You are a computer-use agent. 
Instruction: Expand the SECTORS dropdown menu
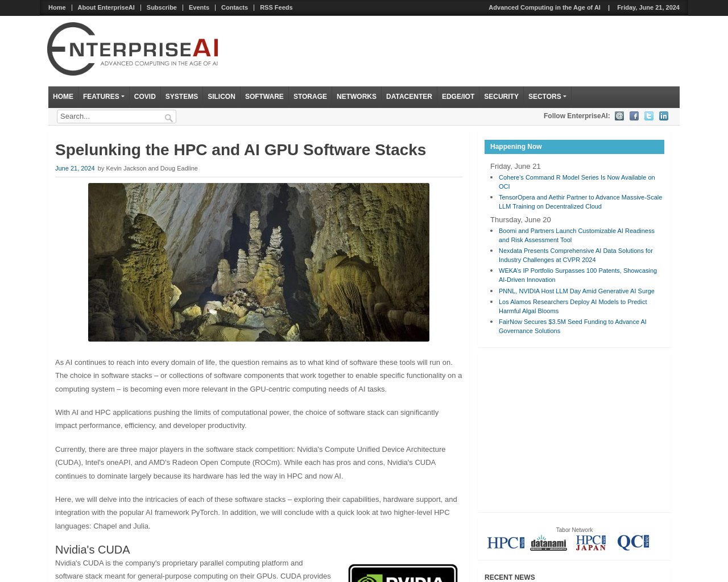click(547, 97)
